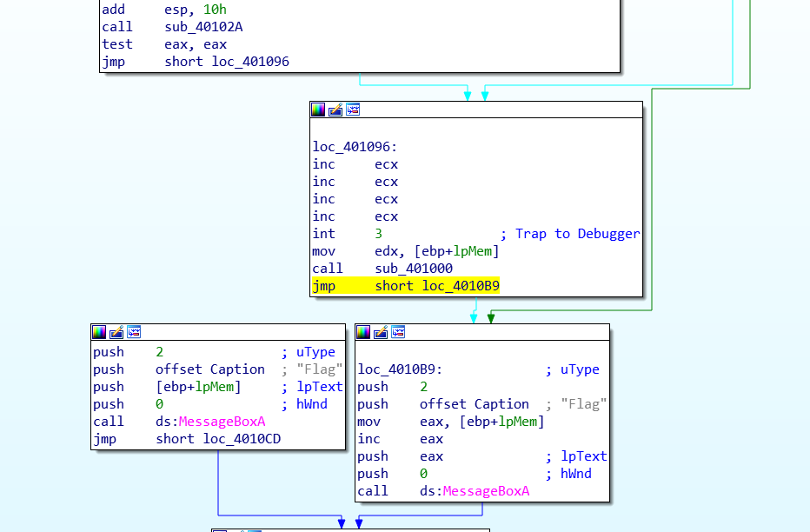The width and height of the screenshot is (810, 532).
Task: Click '; lpText' comment next to push [ebp+lpMem]
Action: coord(313,387)
